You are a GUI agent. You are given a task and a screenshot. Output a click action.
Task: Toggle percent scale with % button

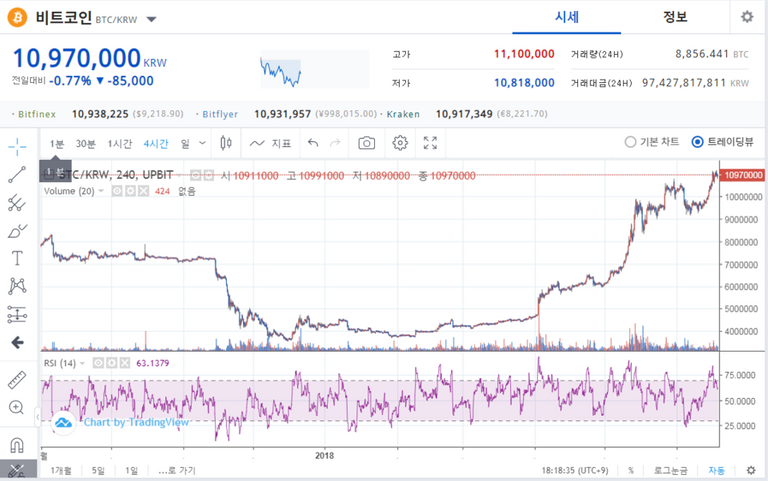(631, 471)
